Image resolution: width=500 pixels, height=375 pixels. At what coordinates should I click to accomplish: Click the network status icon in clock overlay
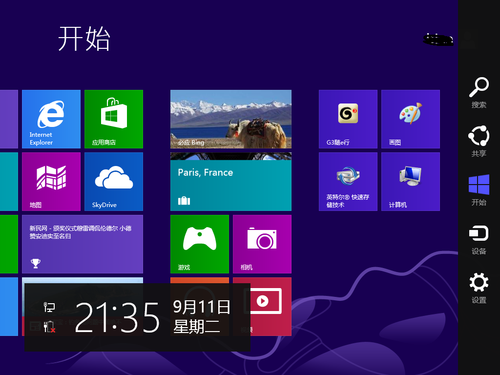(49, 307)
